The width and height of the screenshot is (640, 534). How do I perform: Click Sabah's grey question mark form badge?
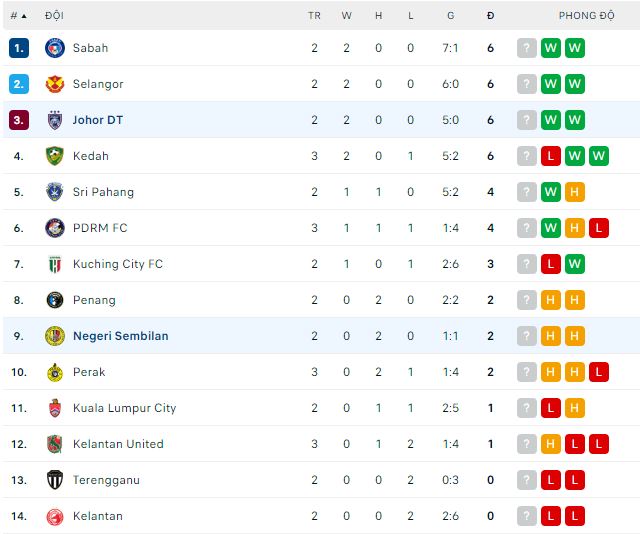tap(527, 48)
